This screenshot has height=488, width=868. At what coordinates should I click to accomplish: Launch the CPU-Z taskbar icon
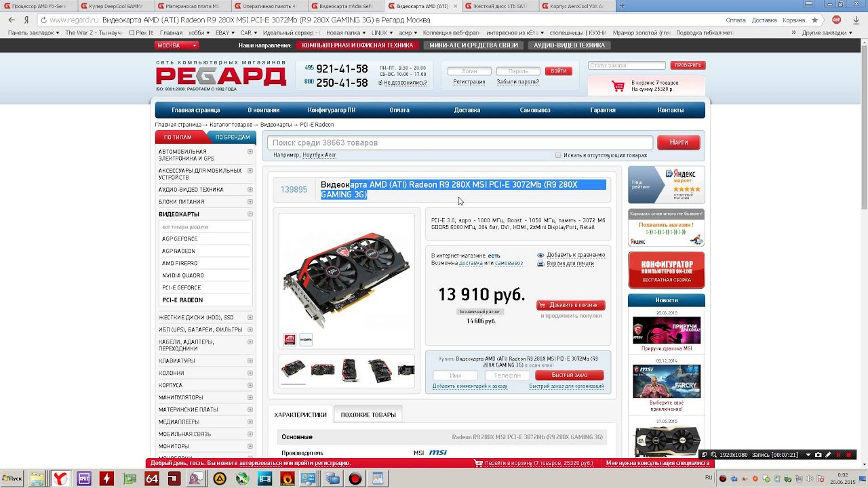84,479
